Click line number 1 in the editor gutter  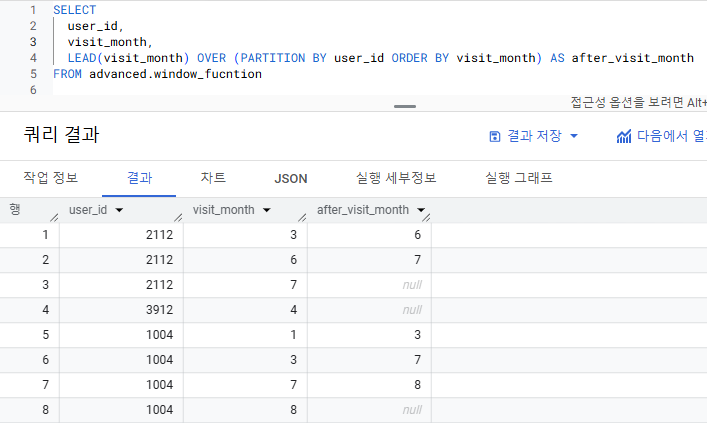[33, 9]
